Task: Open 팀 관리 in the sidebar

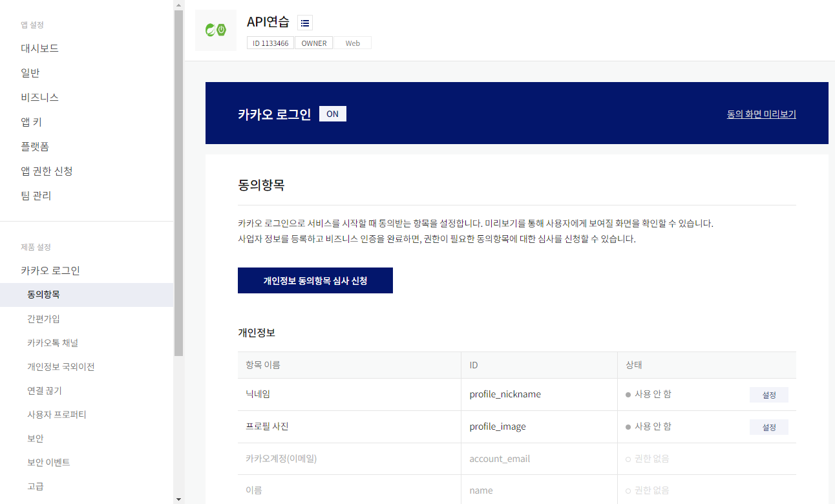Action: 36,196
